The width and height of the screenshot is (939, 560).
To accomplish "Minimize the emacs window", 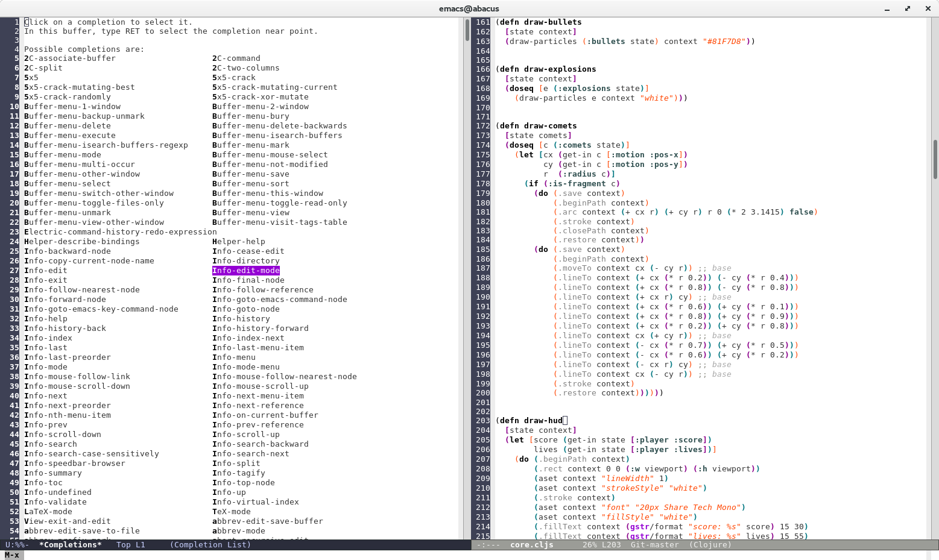I will [887, 8].
